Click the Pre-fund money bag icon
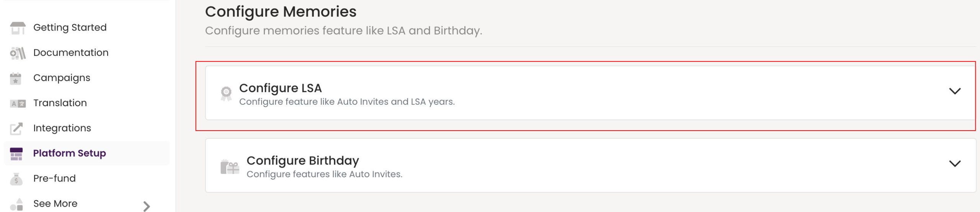The height and width of the screenshot is (212, 980). click(16, 179)
